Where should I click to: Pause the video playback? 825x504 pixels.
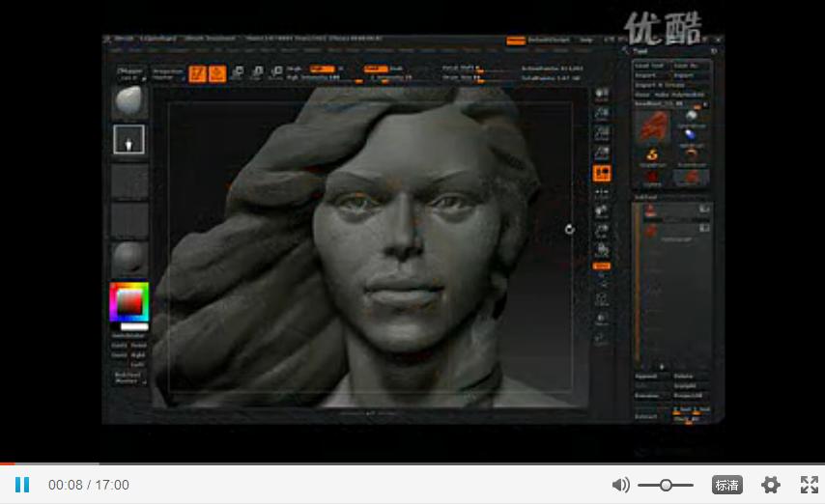point(22,485)
